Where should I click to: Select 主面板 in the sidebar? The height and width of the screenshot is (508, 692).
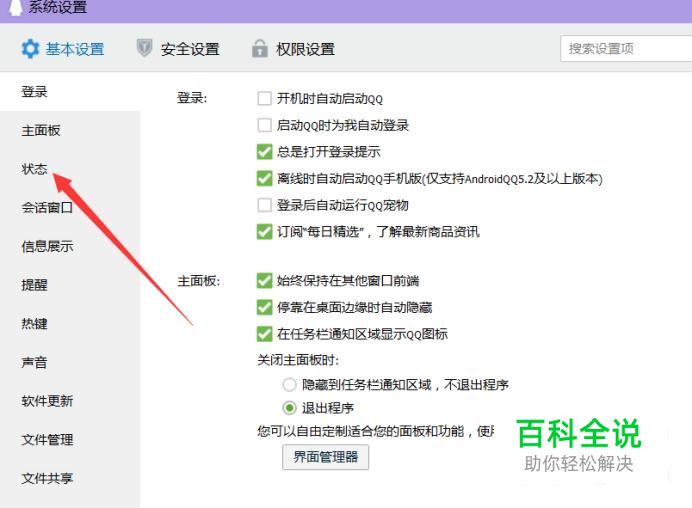click(41, 130)
